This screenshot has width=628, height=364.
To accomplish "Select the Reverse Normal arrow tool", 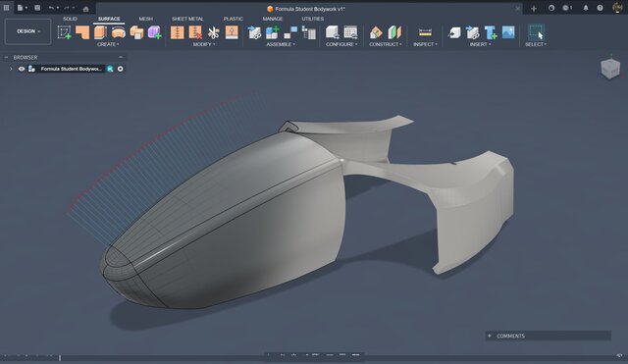I will 232,32.
